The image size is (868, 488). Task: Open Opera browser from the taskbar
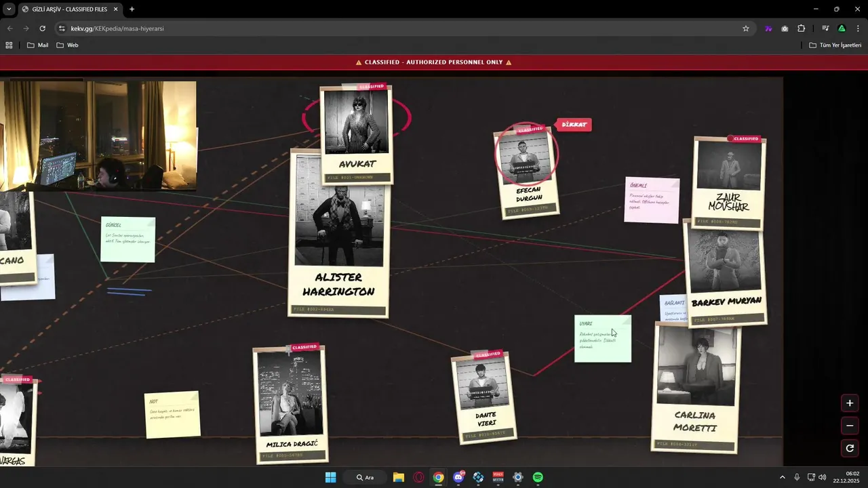pos(418,477)
